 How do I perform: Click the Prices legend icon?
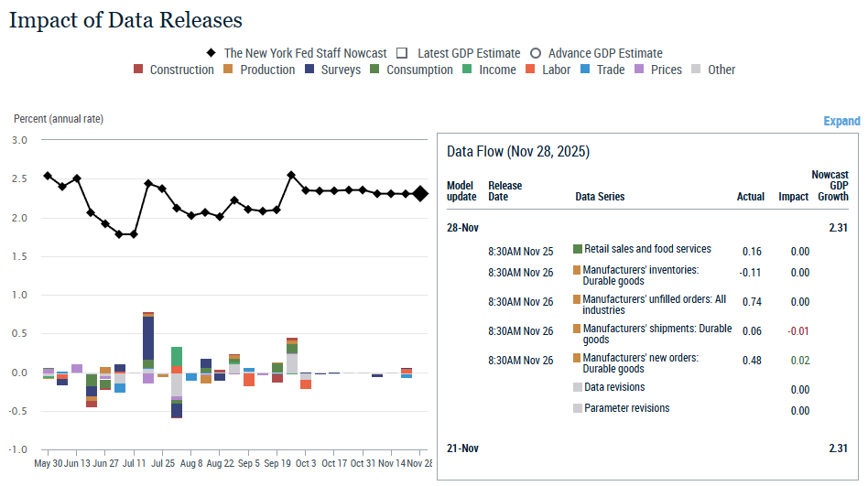click(x=640, y=70)
